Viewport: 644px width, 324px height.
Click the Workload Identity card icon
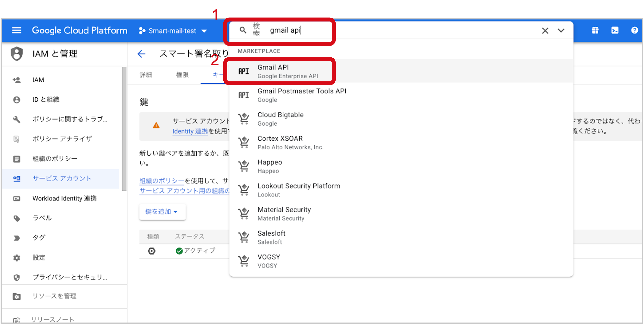(17, 198)
